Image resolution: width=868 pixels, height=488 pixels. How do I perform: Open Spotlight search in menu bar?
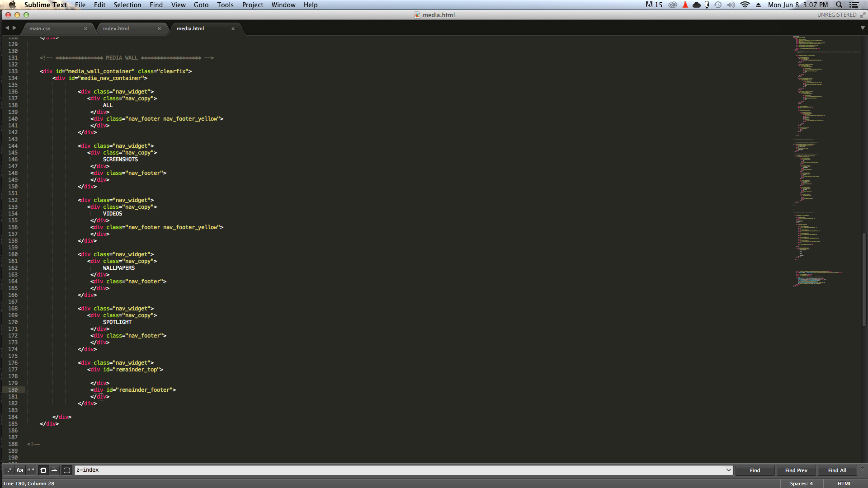[839, 5]
